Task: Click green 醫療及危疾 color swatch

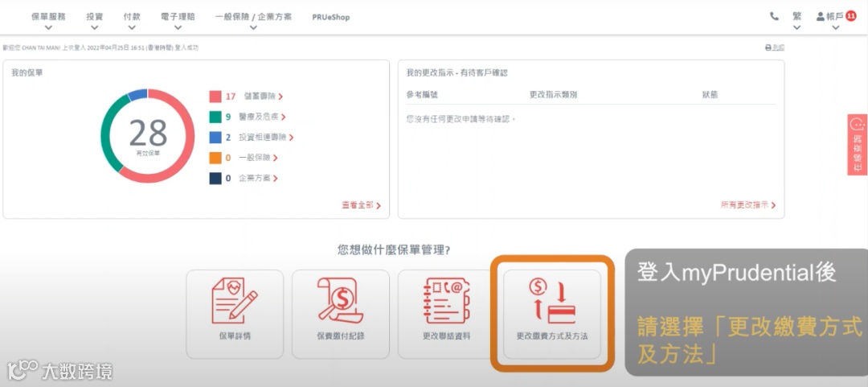Action: [x=215, y=117]
